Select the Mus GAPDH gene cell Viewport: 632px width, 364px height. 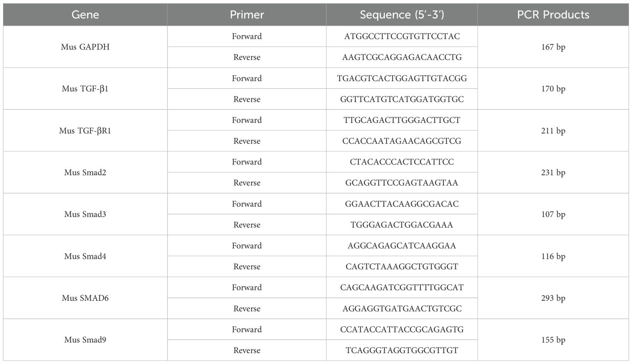85,47
